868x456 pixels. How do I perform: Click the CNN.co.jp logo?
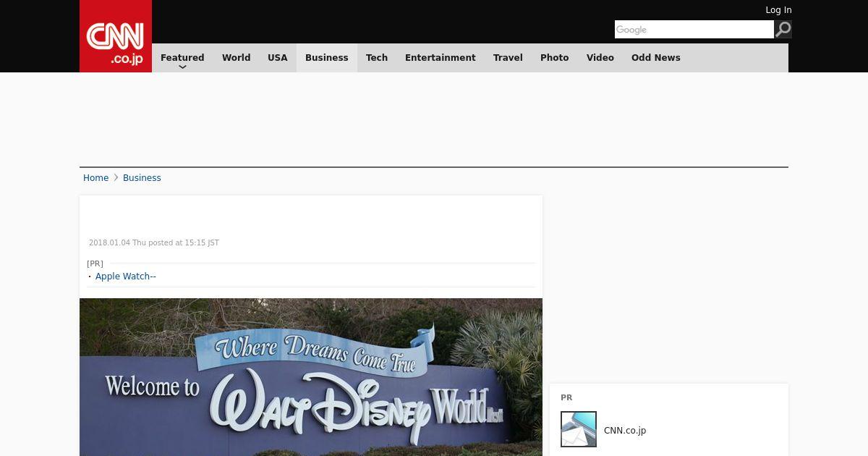coord(116,36)
